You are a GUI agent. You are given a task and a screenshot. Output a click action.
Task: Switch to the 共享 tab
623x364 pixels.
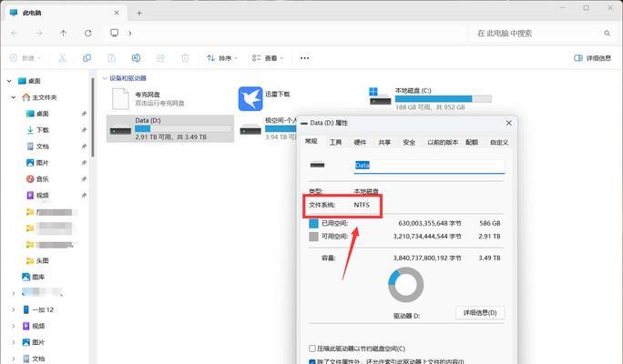pyautogui.click(x=384, y=142)
